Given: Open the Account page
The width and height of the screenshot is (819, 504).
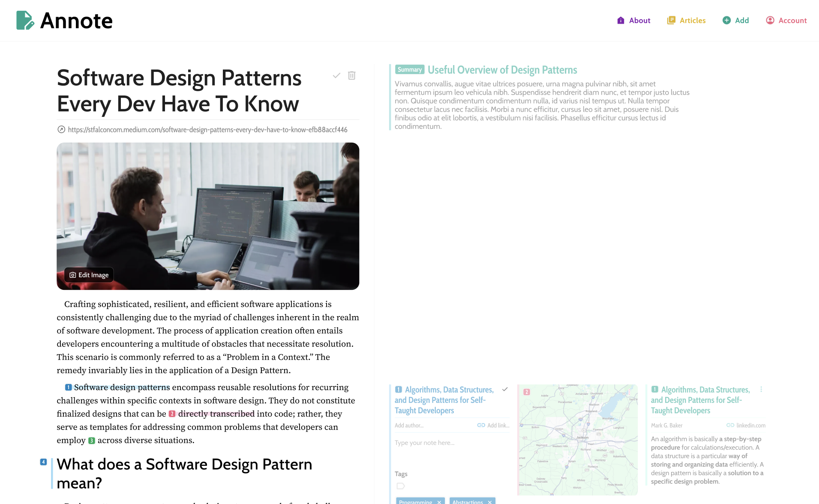Looking at the screenshot, I should [786, 21].
